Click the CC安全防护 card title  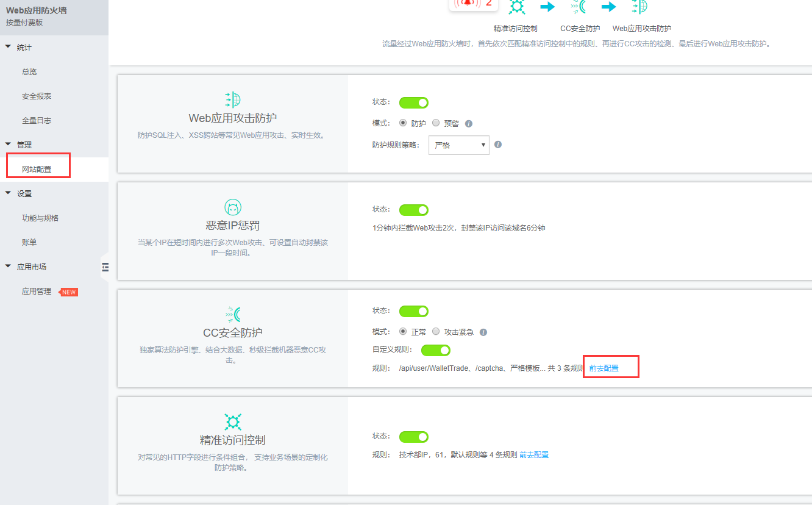233,333
